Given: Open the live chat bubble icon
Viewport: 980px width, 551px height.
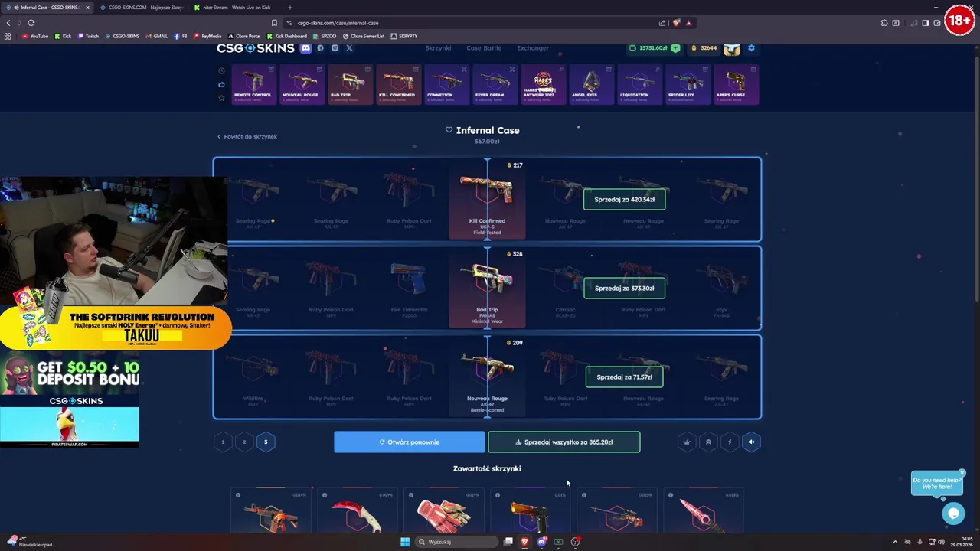Looking at the screenshot, I should 953,514.
